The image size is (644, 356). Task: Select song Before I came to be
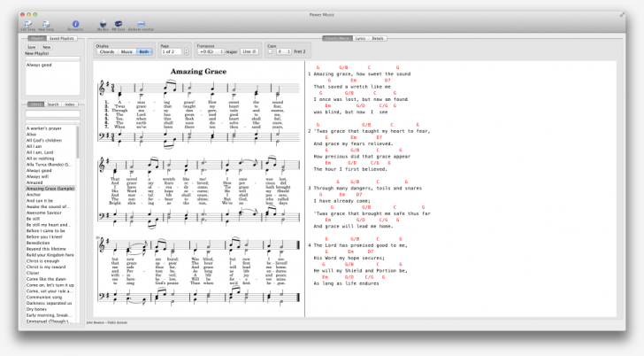click(x=46, y=230)
